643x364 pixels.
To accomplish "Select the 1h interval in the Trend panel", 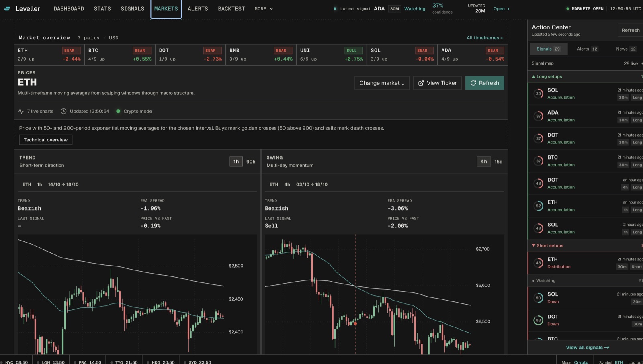I will [x=236, y=162].
